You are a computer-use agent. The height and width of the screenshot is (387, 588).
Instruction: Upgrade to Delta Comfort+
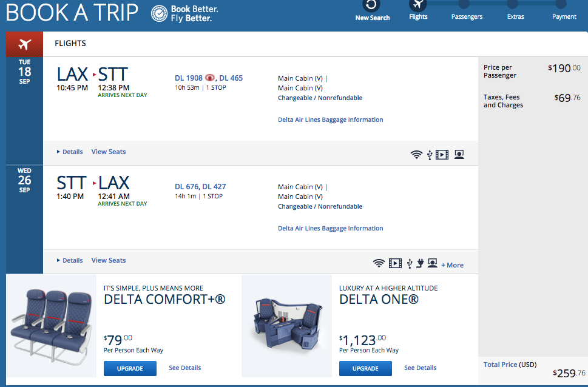130,368
